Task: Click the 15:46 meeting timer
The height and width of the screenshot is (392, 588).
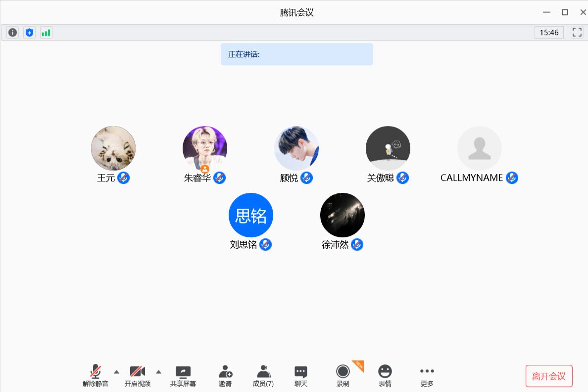Action: [x=549, y=33]
